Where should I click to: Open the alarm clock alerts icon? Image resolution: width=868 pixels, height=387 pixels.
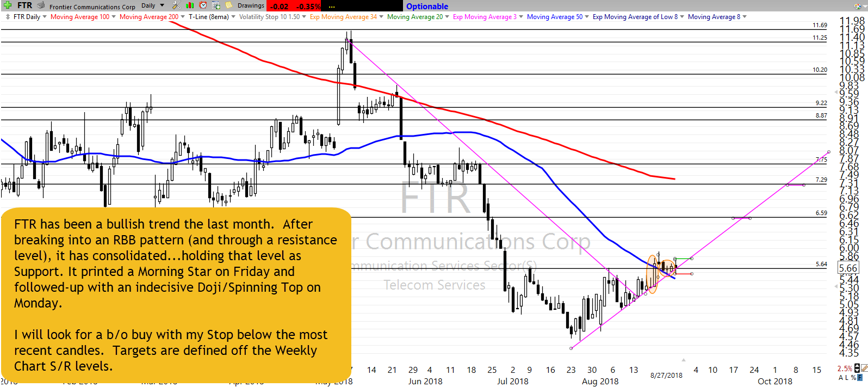point(203,5)
